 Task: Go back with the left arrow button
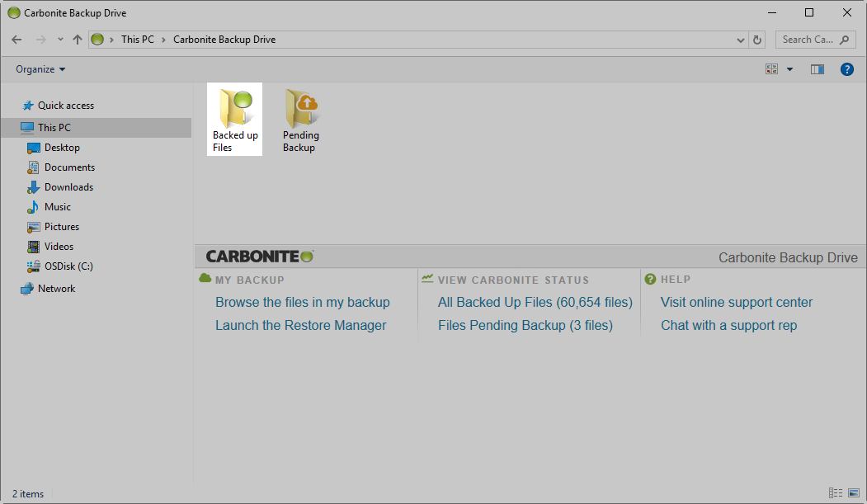[x=16, y=40]
